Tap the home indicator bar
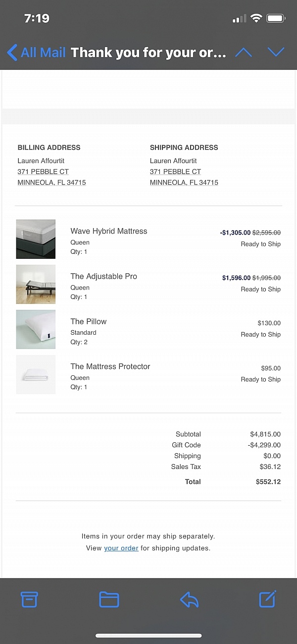The height and width of the screenshot is (644, 297). 148,635
